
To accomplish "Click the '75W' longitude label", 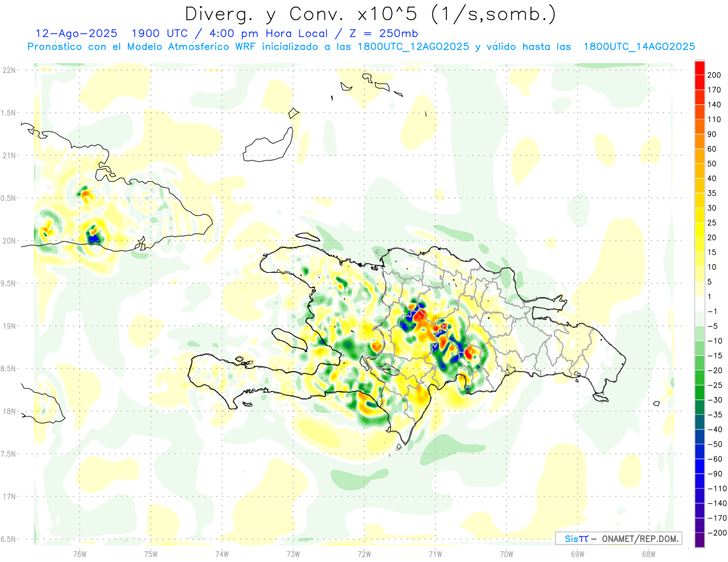I will (150, 554).
